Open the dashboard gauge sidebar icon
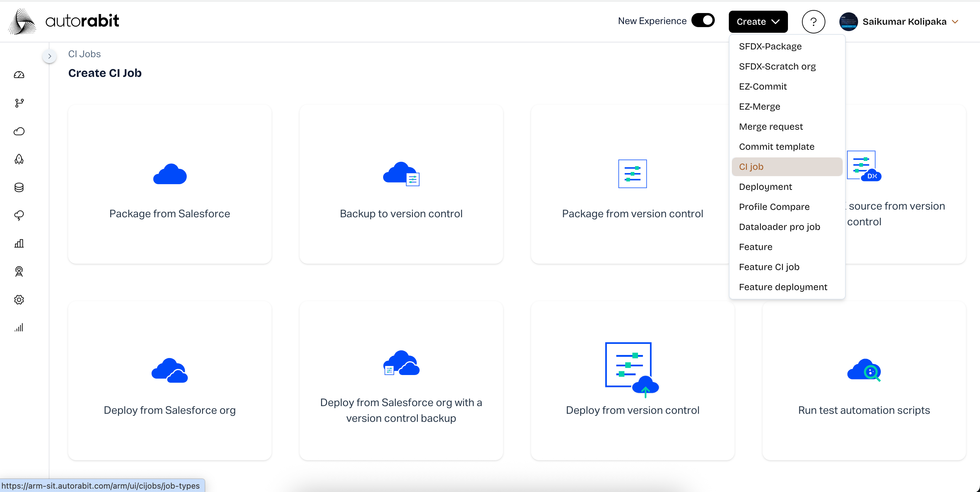The height and width of the screenshot is (492, 980). coord(19,75)
